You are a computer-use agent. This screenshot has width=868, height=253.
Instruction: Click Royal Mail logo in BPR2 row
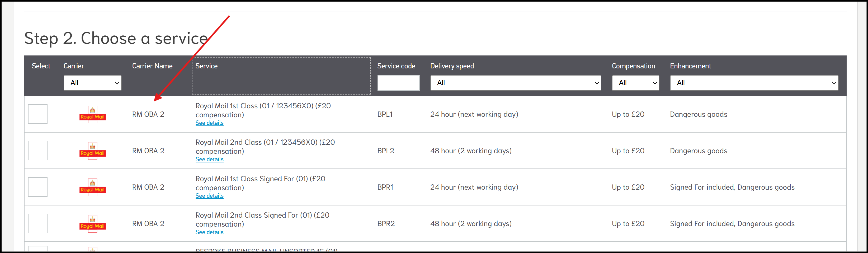(x=92, y=224)
